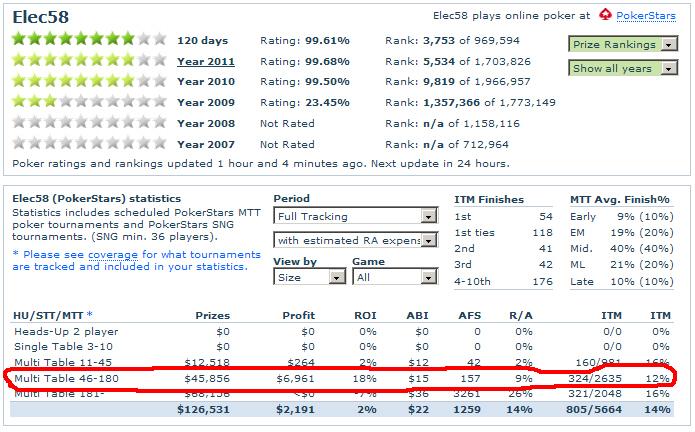This screenshot has height=432, width=695.
Task: Click the Mid. 40% (40%) finish value
Action: pyautogui.click(x=641, y=249)
